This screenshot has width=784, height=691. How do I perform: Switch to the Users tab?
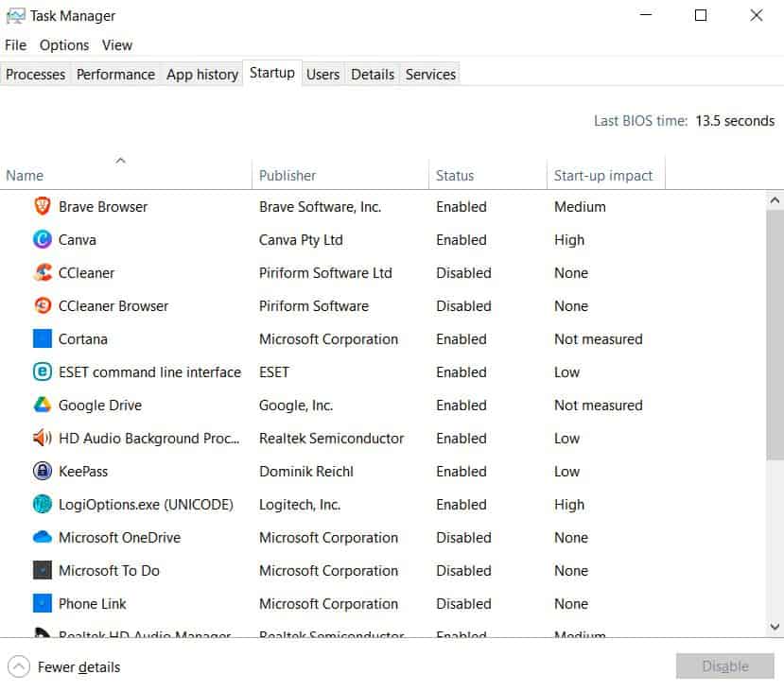click(x=322, y=75)
